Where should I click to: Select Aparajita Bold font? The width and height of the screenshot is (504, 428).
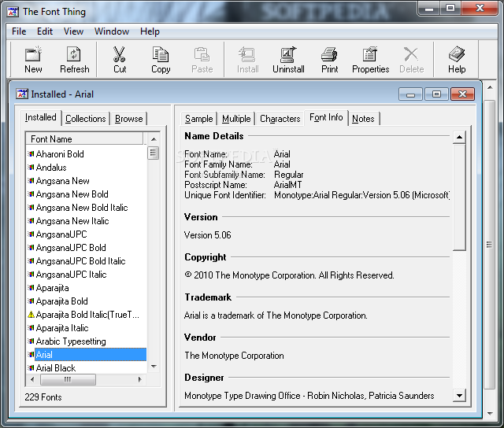click(x=61, y=301)
